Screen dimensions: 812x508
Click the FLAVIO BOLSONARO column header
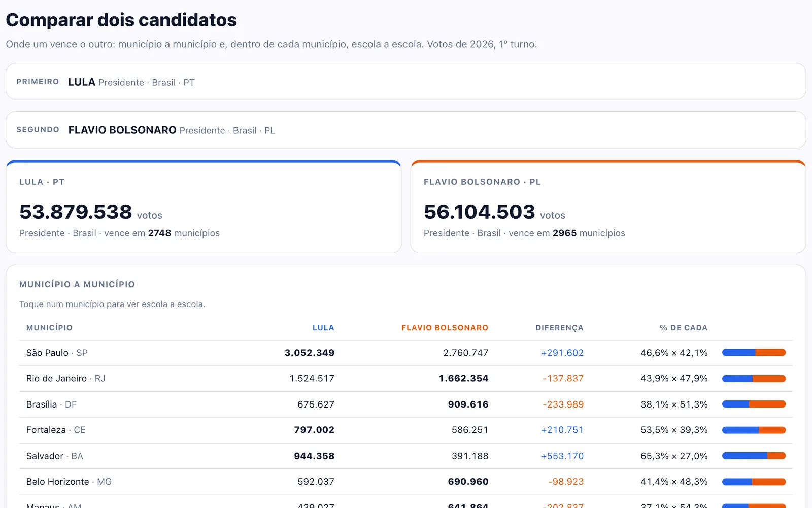(445, 328)
